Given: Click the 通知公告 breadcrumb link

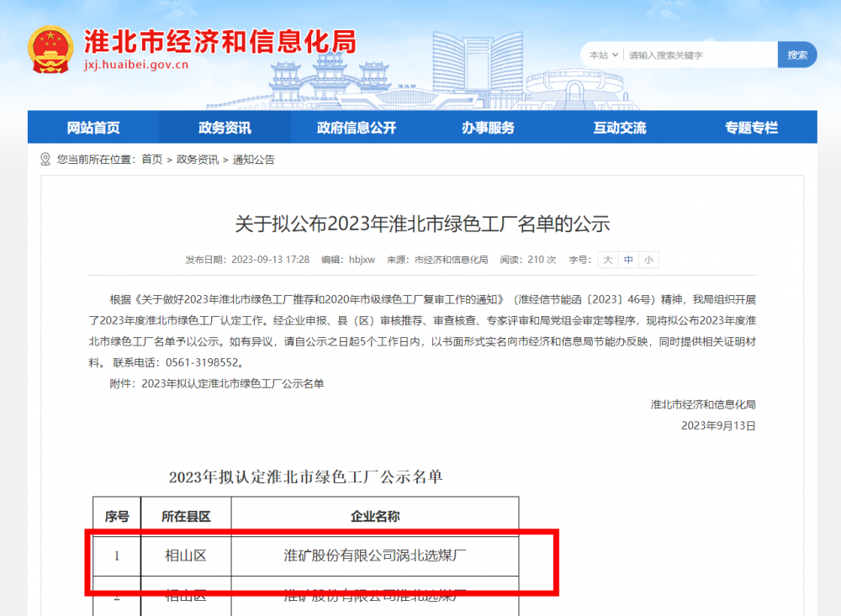Looking at the screenshot, I should pos(254,159).
